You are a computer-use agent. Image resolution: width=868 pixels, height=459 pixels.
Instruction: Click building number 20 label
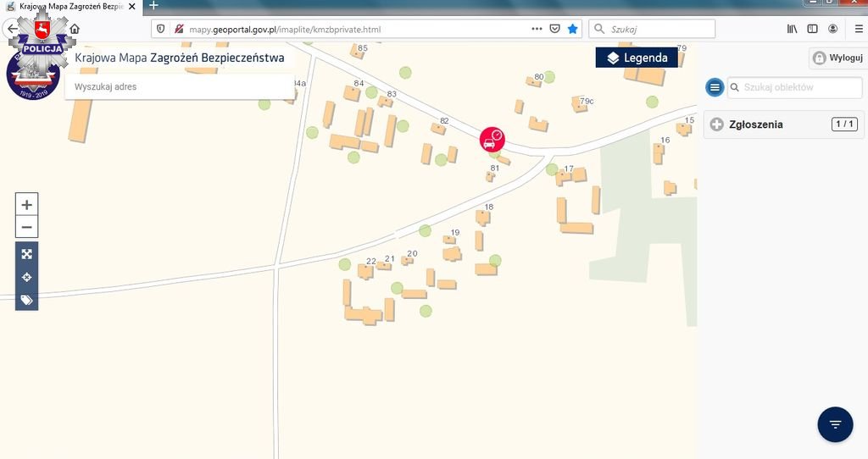click(413, 253)
